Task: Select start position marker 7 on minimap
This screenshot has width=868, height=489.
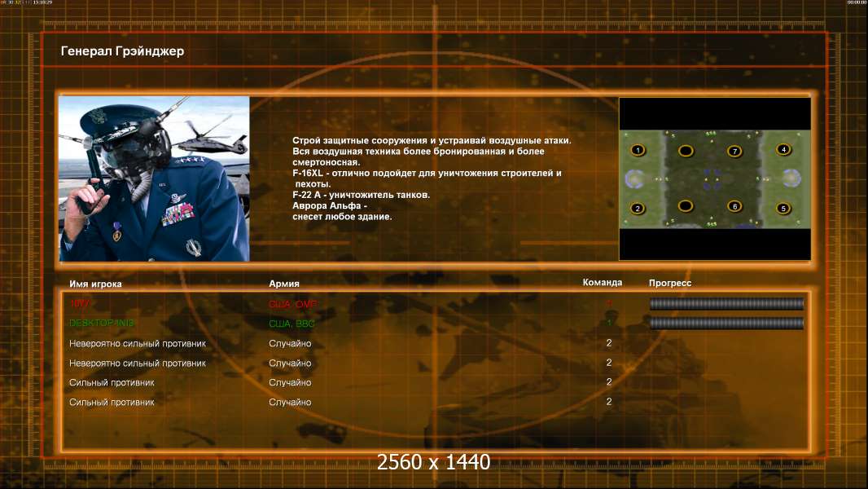Action: click(x=734, y=151)
